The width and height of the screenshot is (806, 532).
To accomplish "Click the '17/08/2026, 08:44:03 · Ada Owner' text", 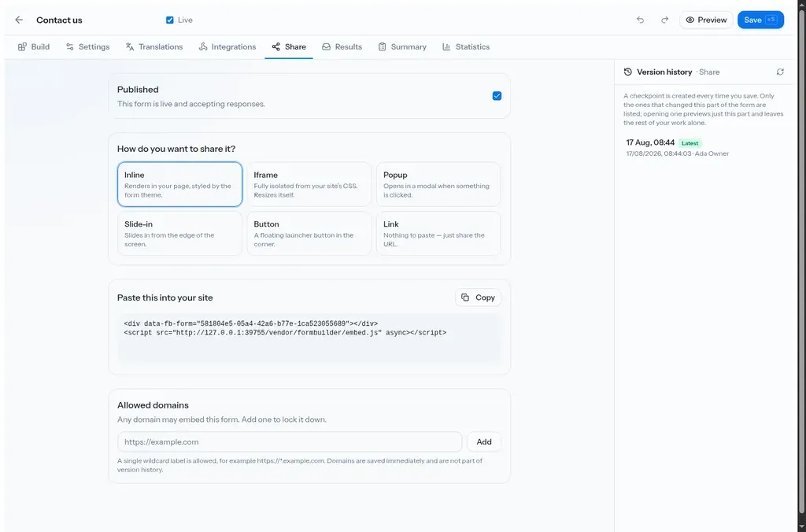I will (x=678, y=153).
